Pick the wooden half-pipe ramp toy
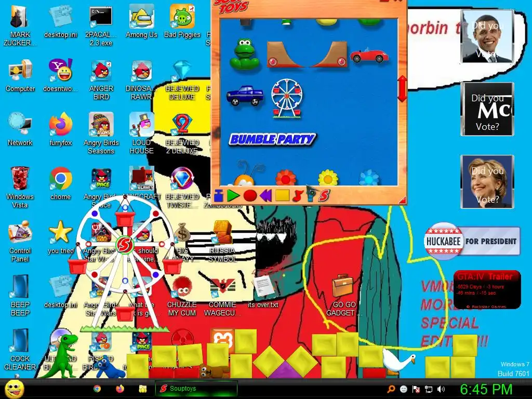Screen dimensions: 532x399 pos(307,54)
